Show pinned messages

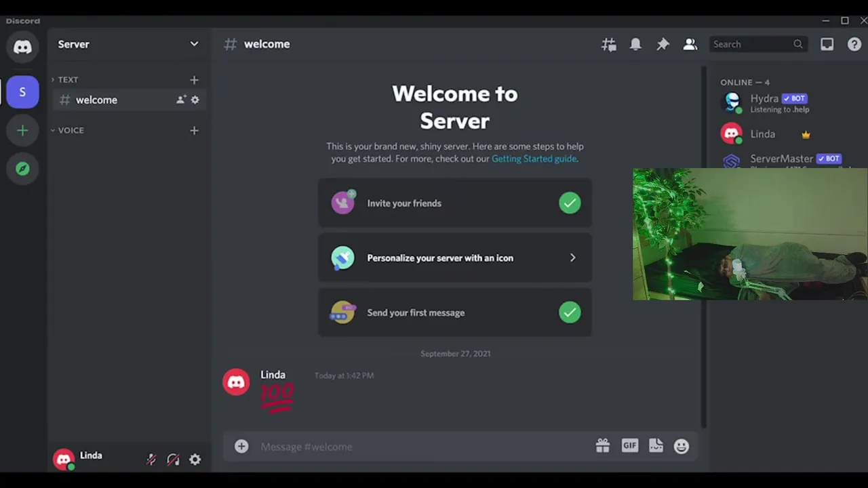click(663, 45)
